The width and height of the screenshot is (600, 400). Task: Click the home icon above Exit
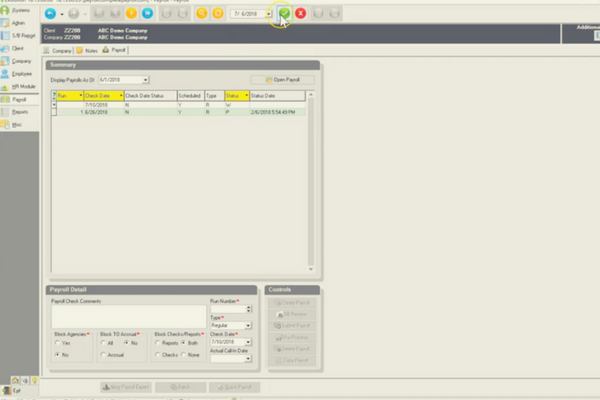pyautogui.click(x=15, y=380)
